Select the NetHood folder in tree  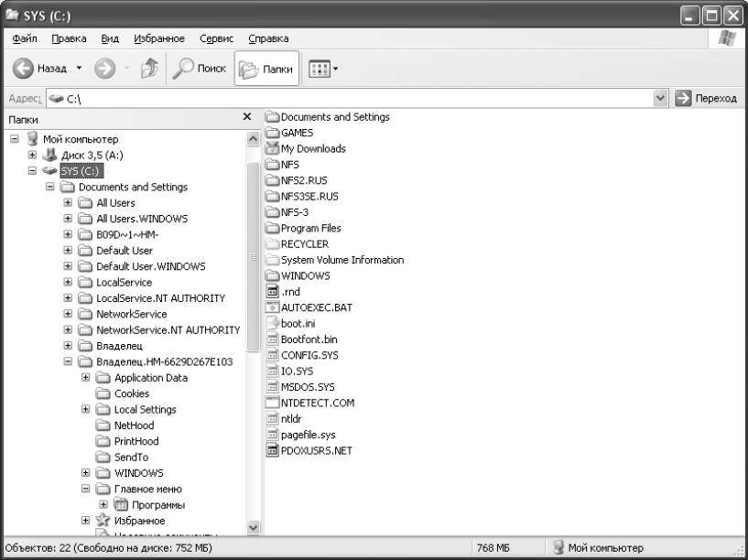point(125,425)
